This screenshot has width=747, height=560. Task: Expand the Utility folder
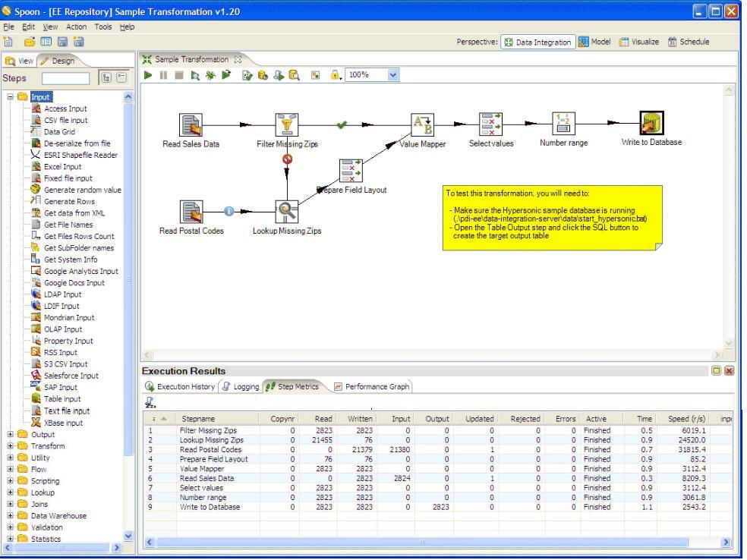point(10,458)
